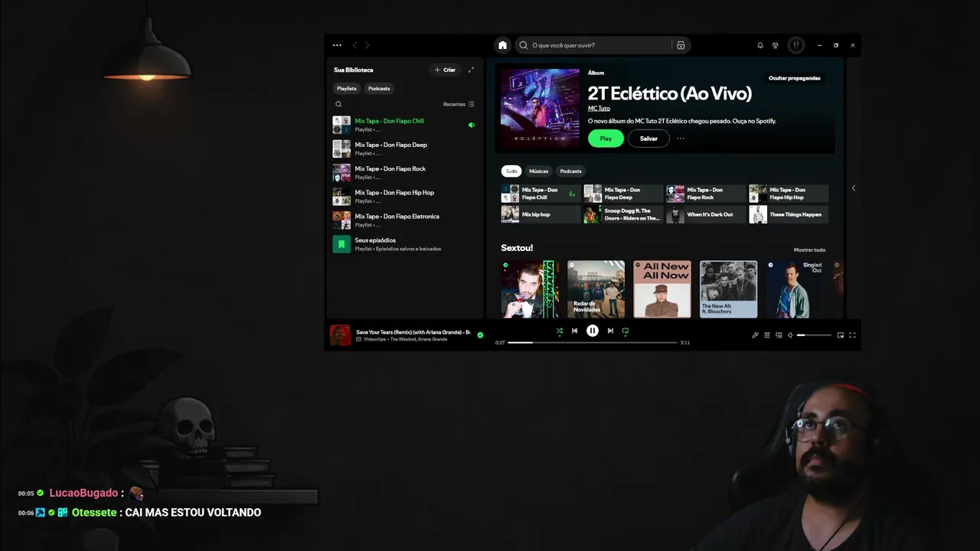Open the These Things Happen tile

pyautogui.click(x=789, y=214)
